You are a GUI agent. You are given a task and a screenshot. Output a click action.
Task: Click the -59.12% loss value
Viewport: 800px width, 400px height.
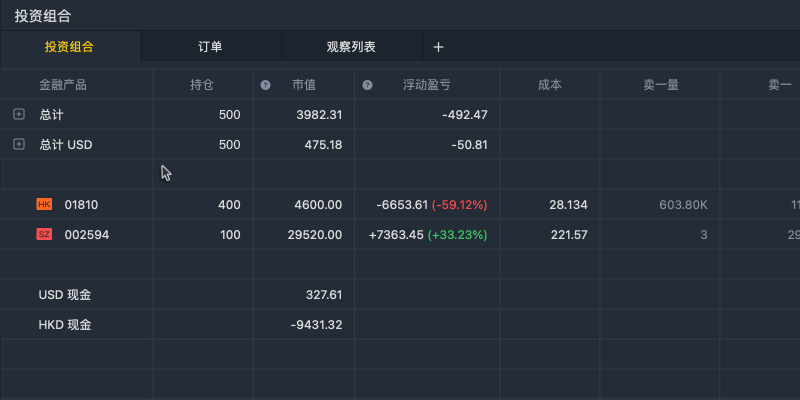coord(460,205)
